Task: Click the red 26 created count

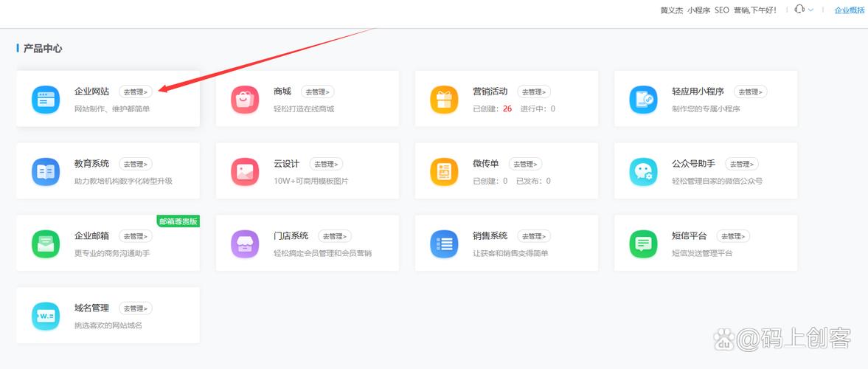Action: pyautogui.click(x=507, y=108)
